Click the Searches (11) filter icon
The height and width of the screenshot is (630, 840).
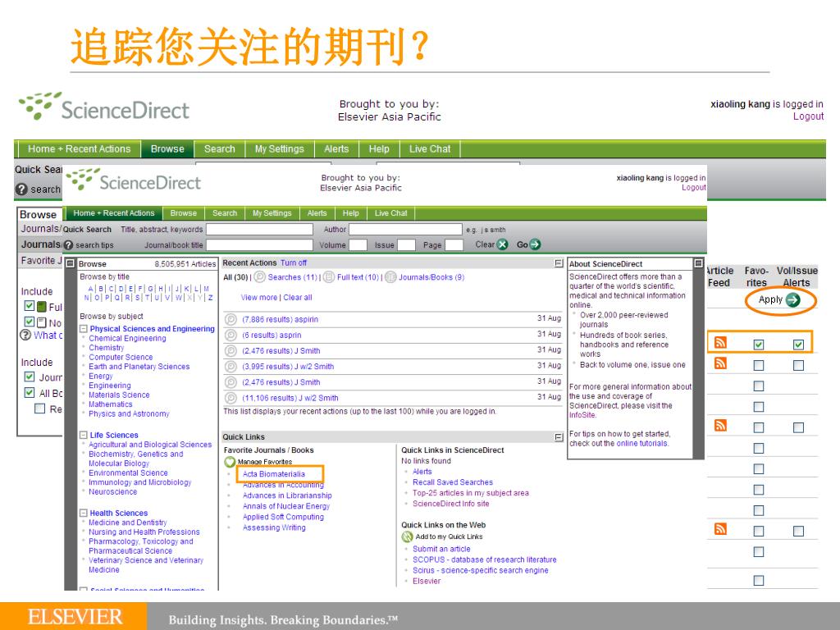coord(260,277)
